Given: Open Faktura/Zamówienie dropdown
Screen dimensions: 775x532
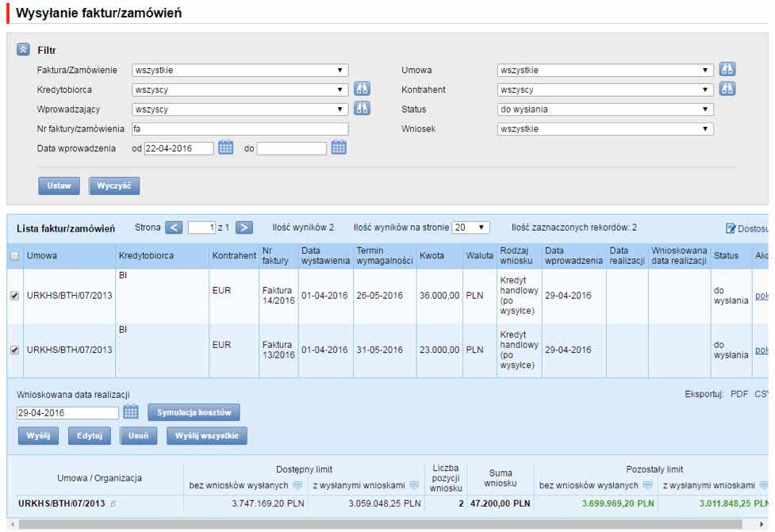Looking at the screenshot, I should click(x=240, y=70).
